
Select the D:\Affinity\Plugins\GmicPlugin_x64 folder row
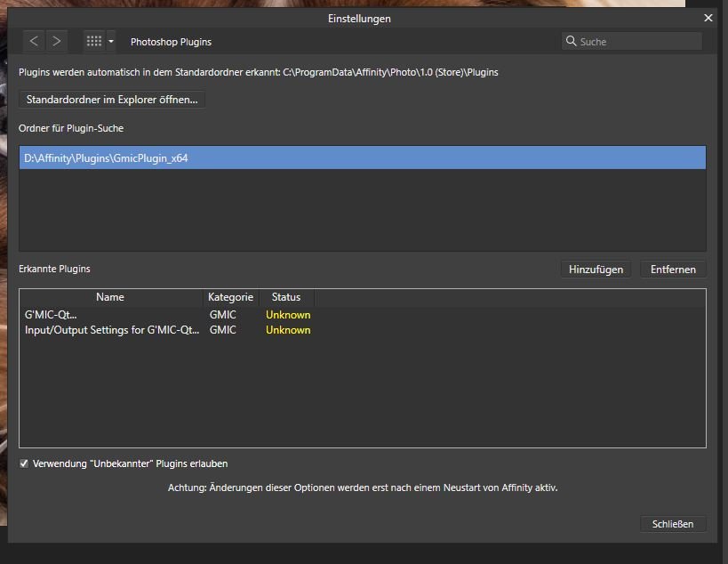point(362,158)
